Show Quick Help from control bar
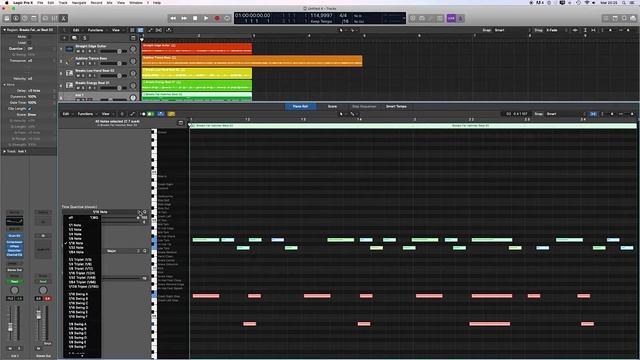This screenshot has width=640, height=360. pyautogui.click(x=25, y=18)
